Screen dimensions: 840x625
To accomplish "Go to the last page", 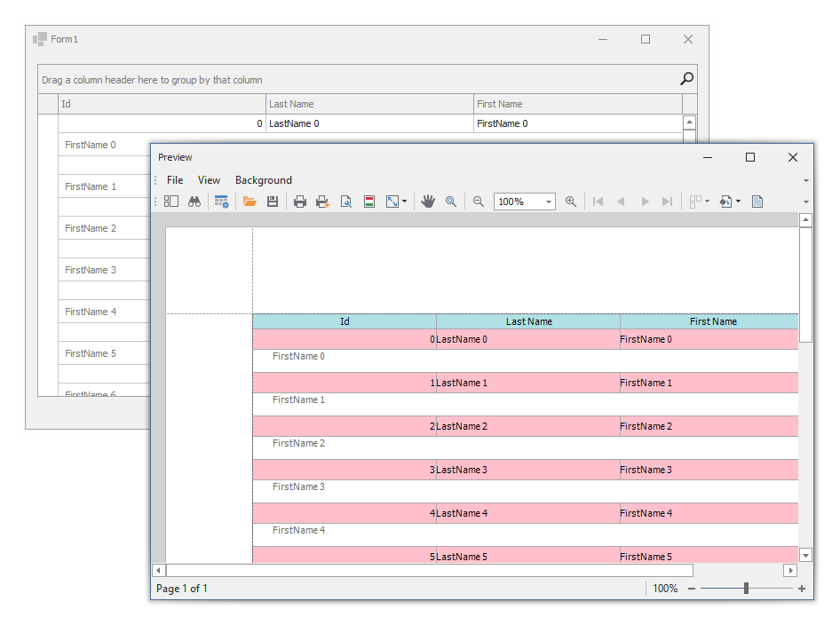I will point(667,202).
